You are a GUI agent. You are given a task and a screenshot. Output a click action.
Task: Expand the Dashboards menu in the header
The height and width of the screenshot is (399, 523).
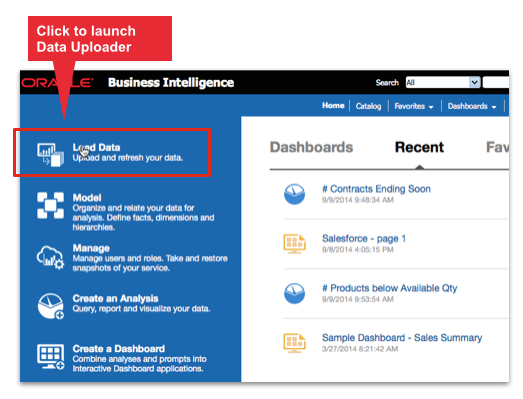(x=472, y=106)
